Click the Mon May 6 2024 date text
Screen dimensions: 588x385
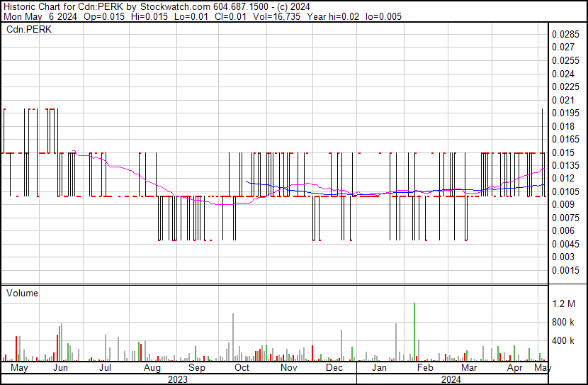pos(35,16)
